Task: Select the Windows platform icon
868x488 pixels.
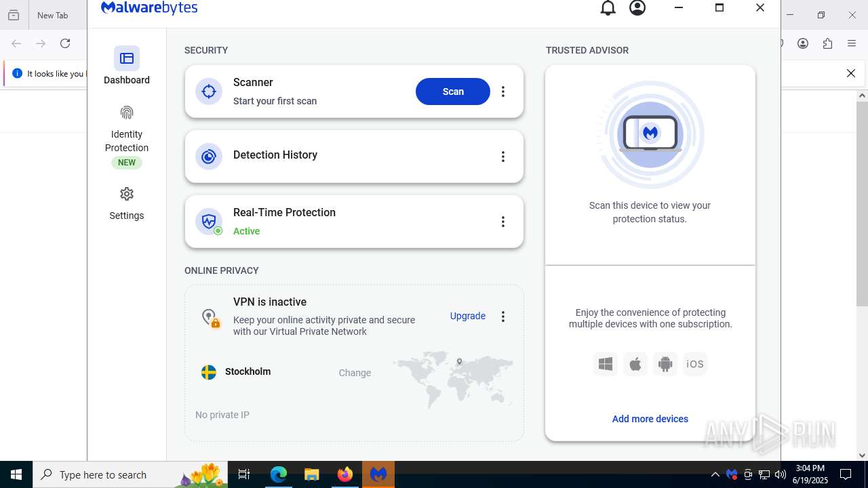Action: pyautogui.click(x=606, y=364)
